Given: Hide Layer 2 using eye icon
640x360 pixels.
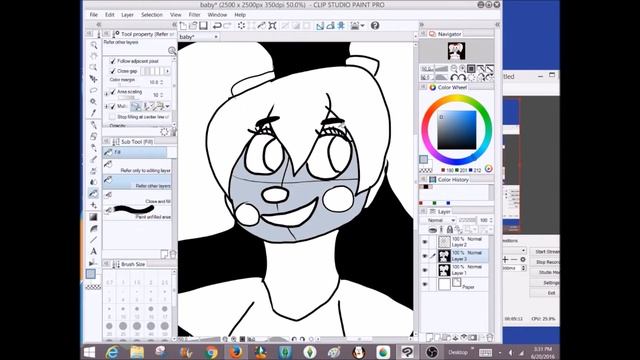Looking at the screenshot, I should (x=425, y=242).
